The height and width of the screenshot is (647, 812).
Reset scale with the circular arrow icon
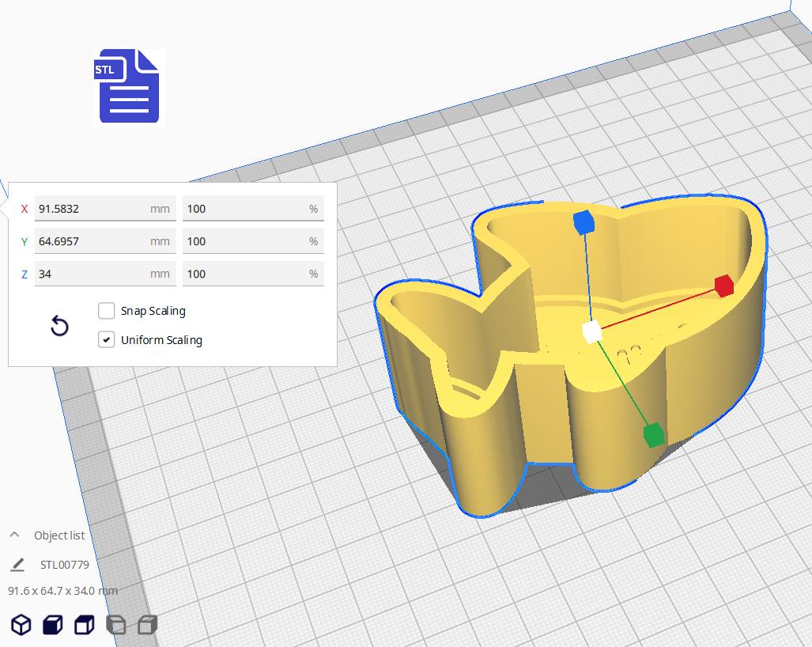(x=59, y=327)
